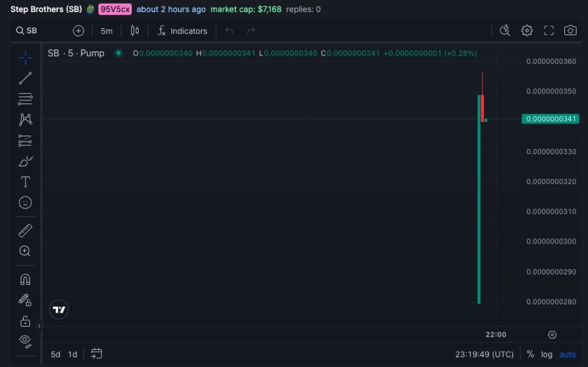Open the Indicators menu
Image resolution: width=588 pixels, height=367 pixels.
tap(183, 31)
